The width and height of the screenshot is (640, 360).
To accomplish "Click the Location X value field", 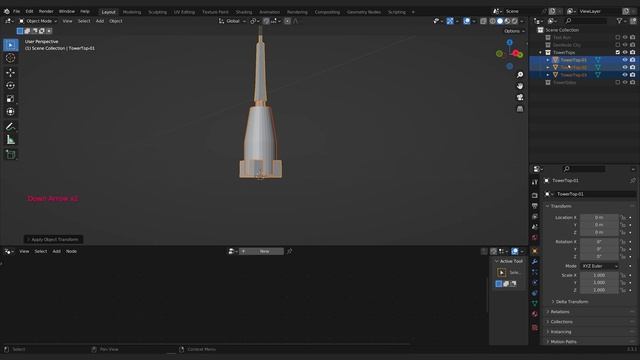I will pos(599,218).
